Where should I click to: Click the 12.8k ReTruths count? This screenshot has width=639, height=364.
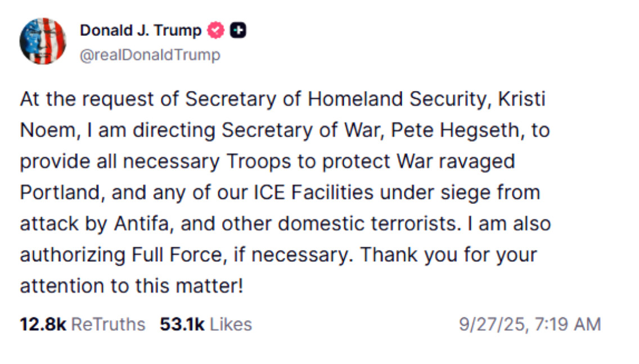(43, 324)
